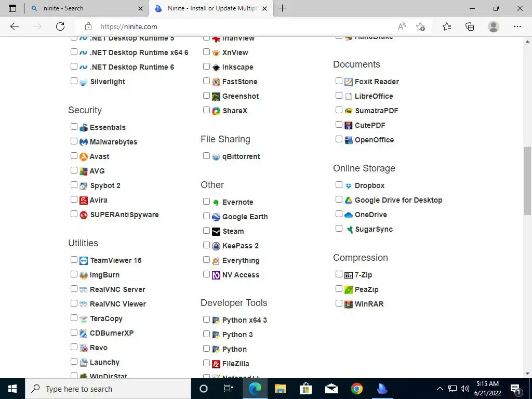Viewport: 532px width, 399px height.
Task: Open a new browser tab
Action: click(282, 8)
